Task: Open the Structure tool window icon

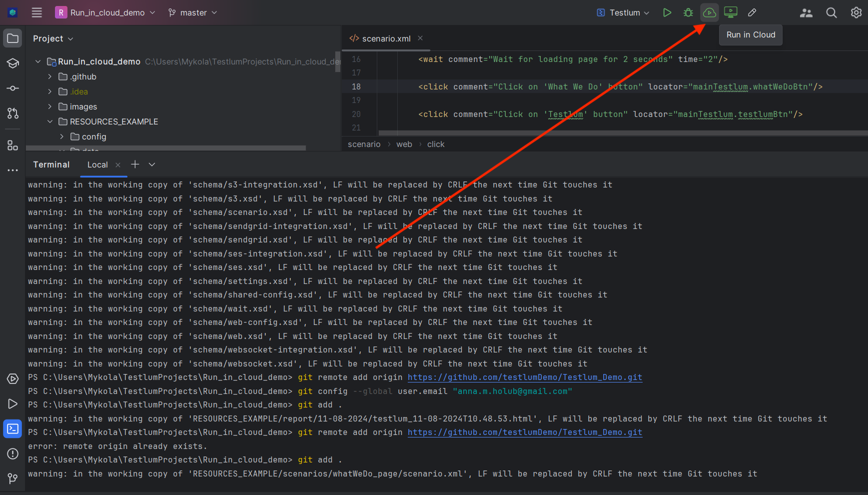Action: tap(12, 145)
